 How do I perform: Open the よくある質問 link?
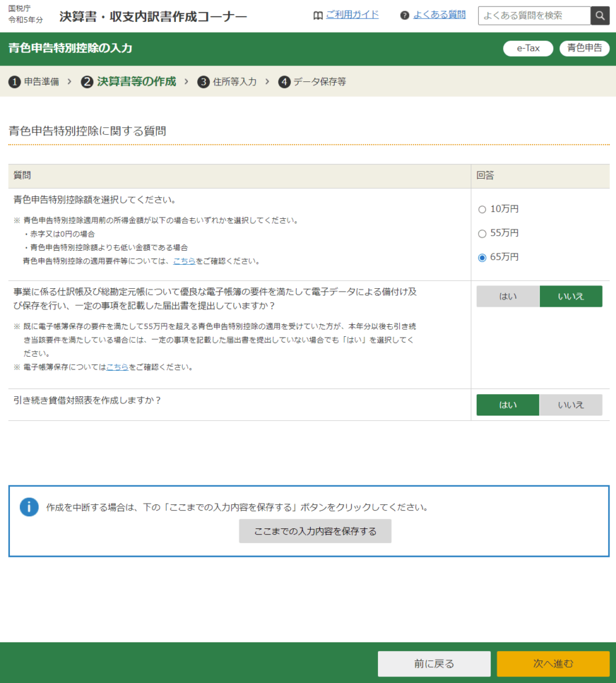439,15
